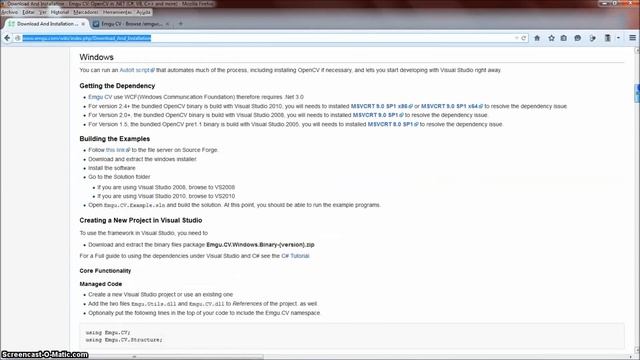
Task: Click the 'using Emgu.CV;' code line
Action: (x=108, y=333)
